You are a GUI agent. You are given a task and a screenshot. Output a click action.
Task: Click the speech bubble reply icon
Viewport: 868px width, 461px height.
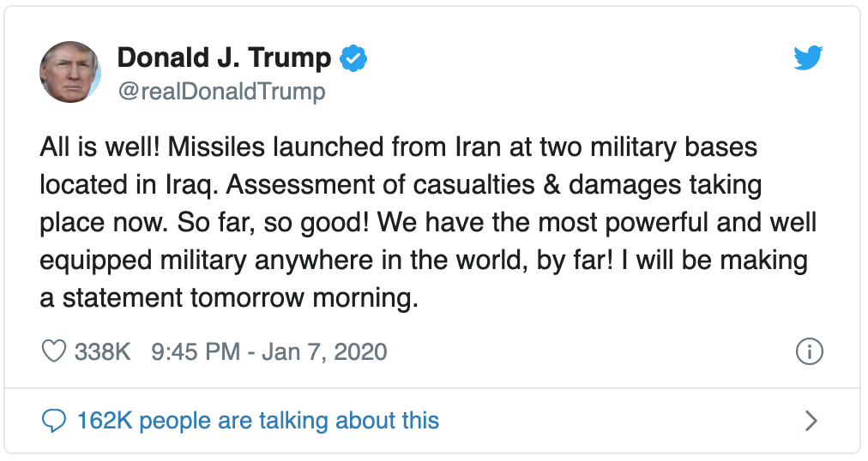54,422
